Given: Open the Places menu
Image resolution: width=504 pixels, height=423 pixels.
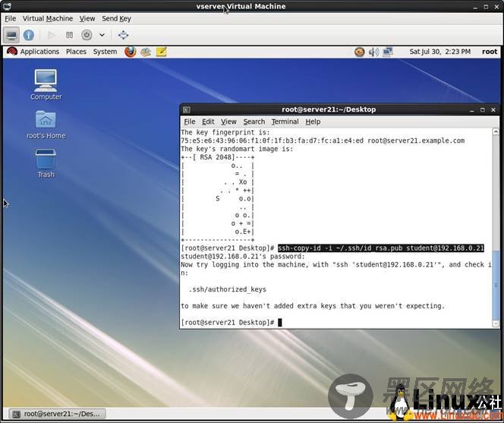Looking at the screenshot, I should click(76, 52).
